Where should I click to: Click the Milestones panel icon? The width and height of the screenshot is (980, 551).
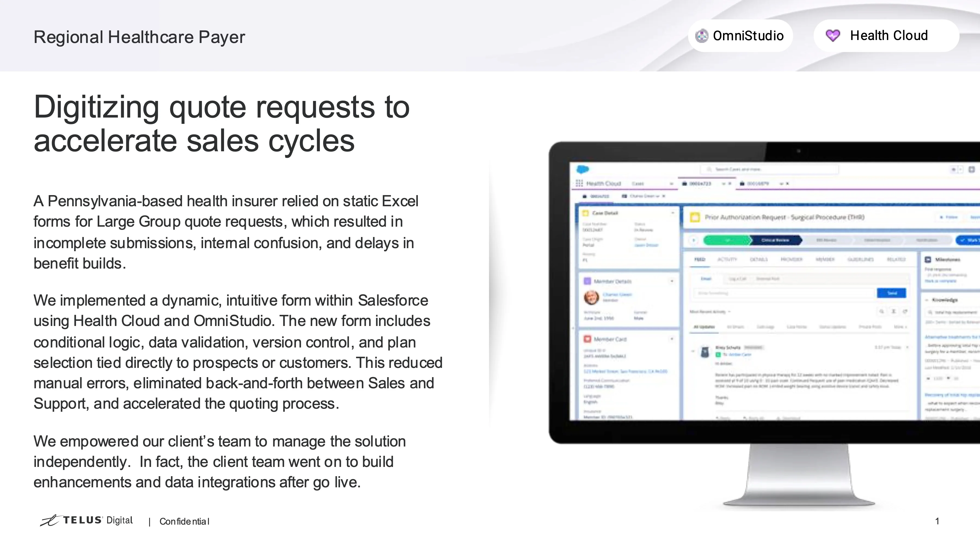point(928,259)
